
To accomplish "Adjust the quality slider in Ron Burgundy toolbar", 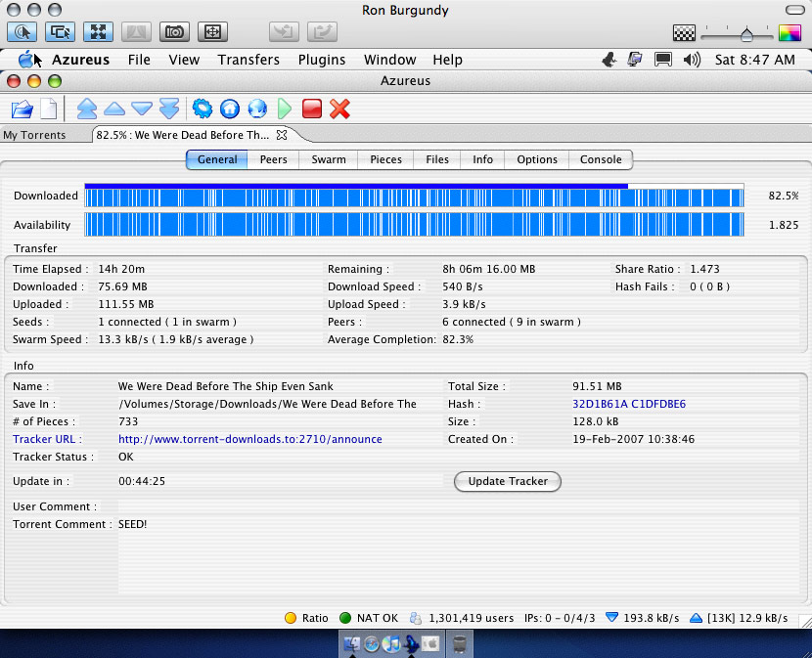I will coord(746,34).
